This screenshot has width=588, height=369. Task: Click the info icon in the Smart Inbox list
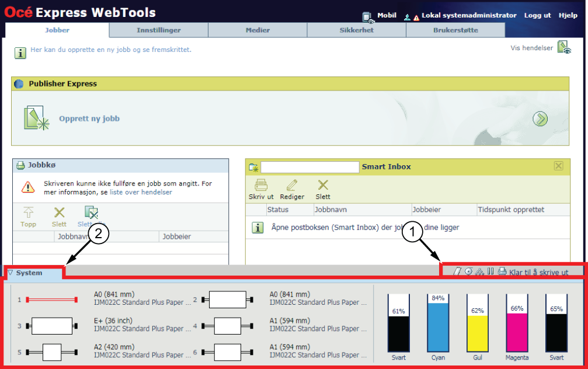[x=258, y=227]
